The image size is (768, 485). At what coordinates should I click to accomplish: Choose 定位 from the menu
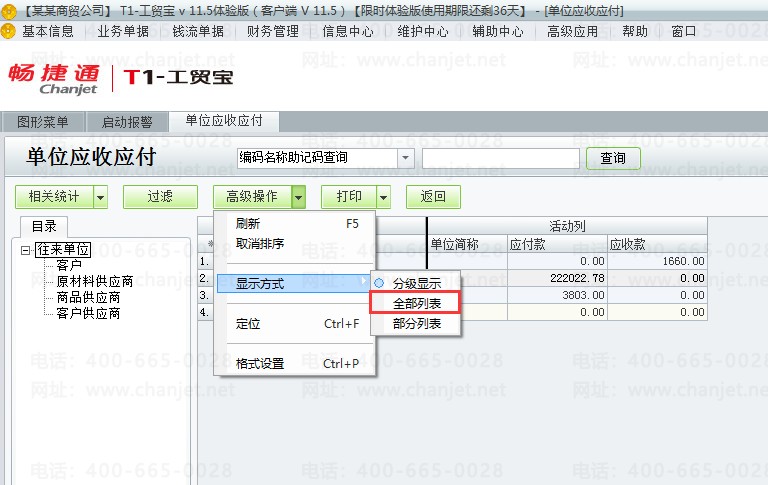296,324
